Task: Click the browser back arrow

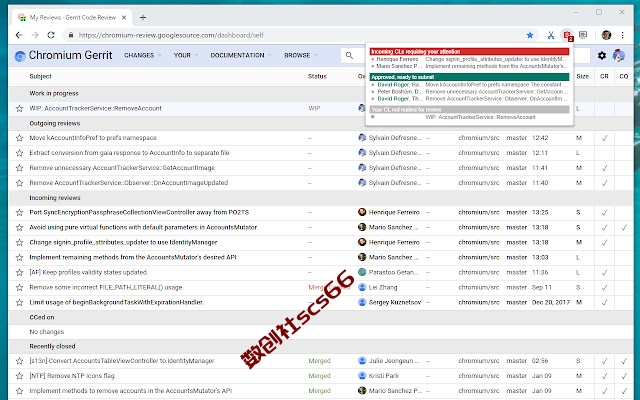Action: coord(19,35)
